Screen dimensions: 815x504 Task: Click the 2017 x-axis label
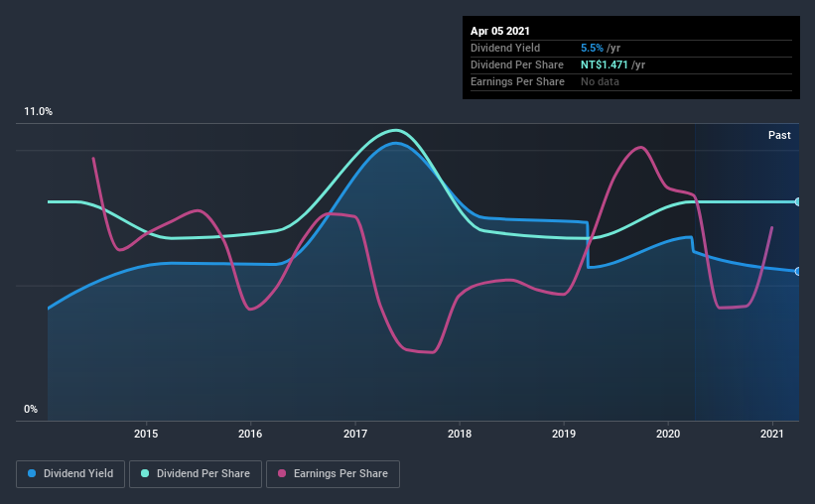pyautogui.click(x=355, y=434)
